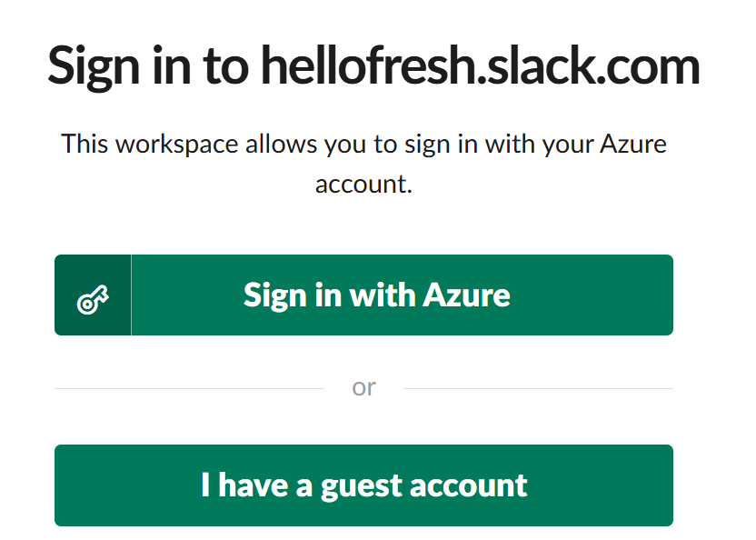Click the workspace name hellofresh.slack.com

480,65
